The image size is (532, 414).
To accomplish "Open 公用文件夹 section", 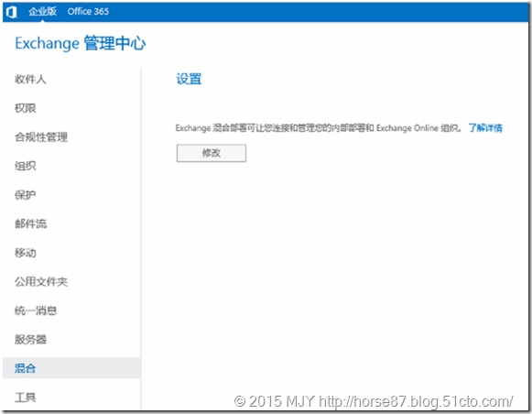I will coord(41,281).
